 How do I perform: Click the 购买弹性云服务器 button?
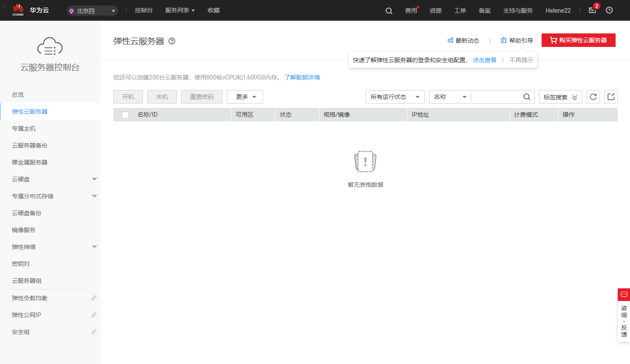coord(578,40)
